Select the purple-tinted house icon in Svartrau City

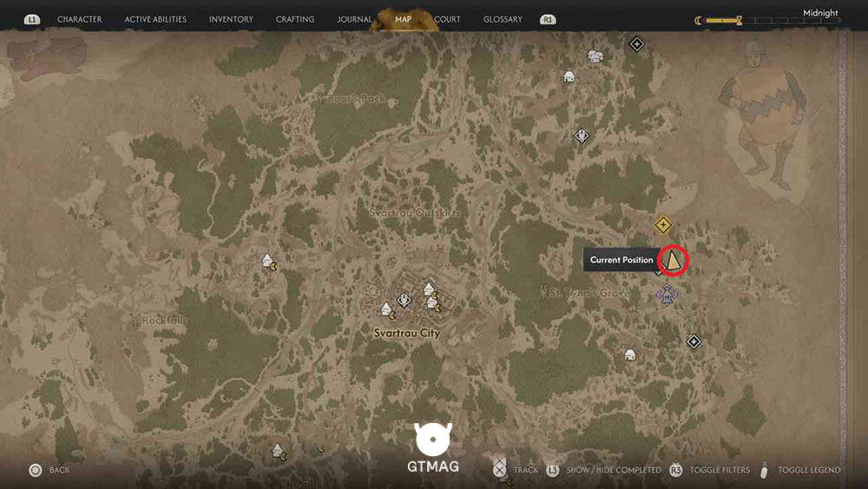(433, 304)
